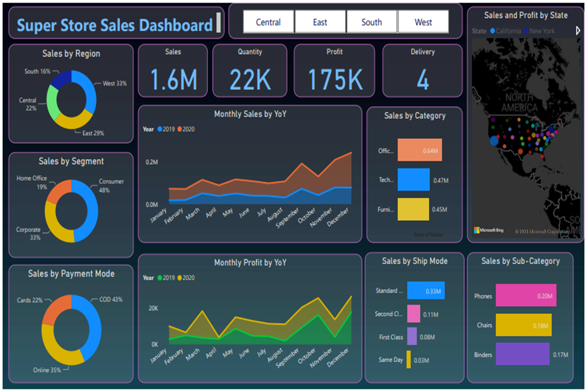
Task: Select Home Office 19% orange donut slice
Action: [60, 190]
